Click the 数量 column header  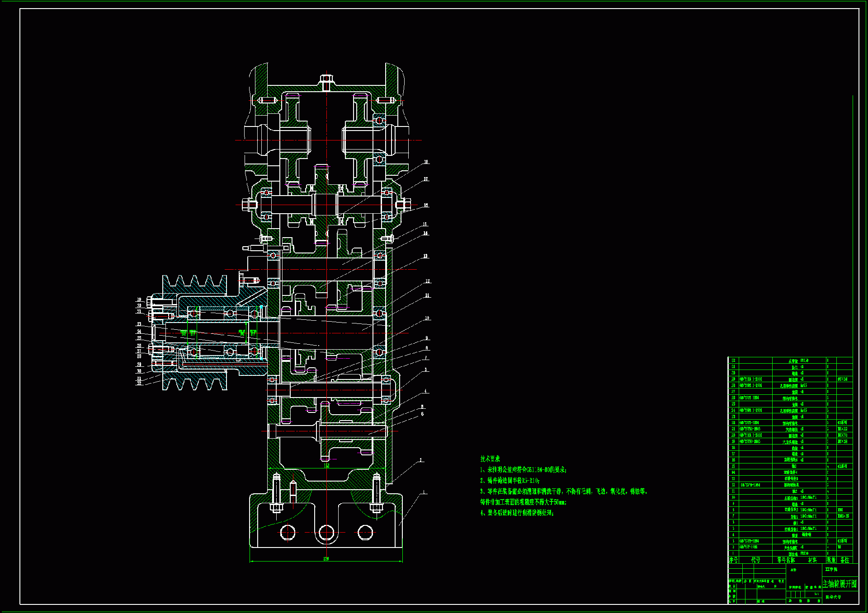click(831, 560)
